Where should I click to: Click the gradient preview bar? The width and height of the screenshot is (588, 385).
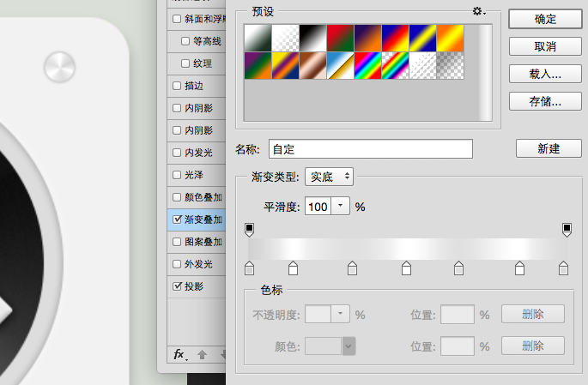pyautogui.click(x=408, y=249)
